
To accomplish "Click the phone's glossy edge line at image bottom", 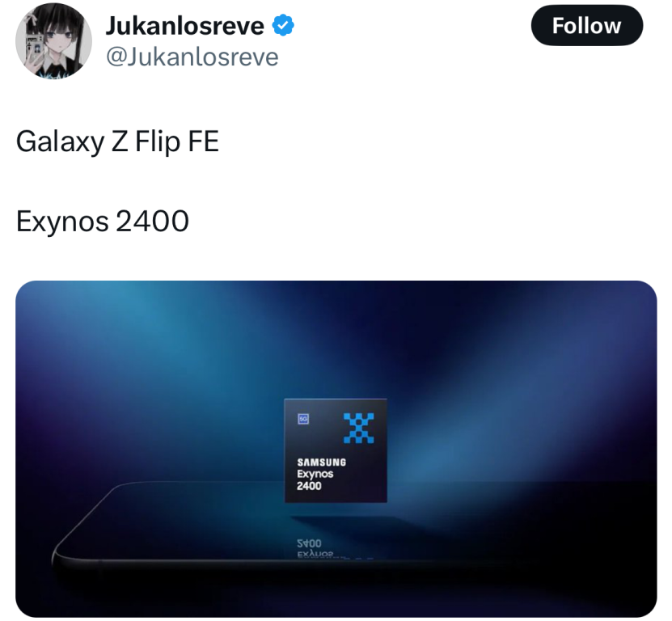I will point(300,560).
